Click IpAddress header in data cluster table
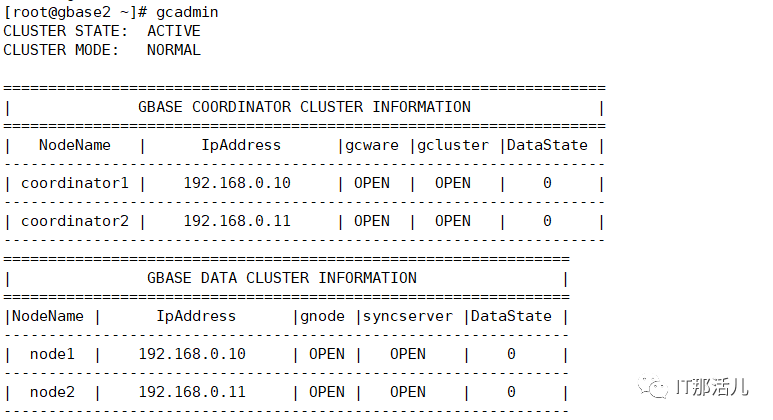 tap(196, 316)
